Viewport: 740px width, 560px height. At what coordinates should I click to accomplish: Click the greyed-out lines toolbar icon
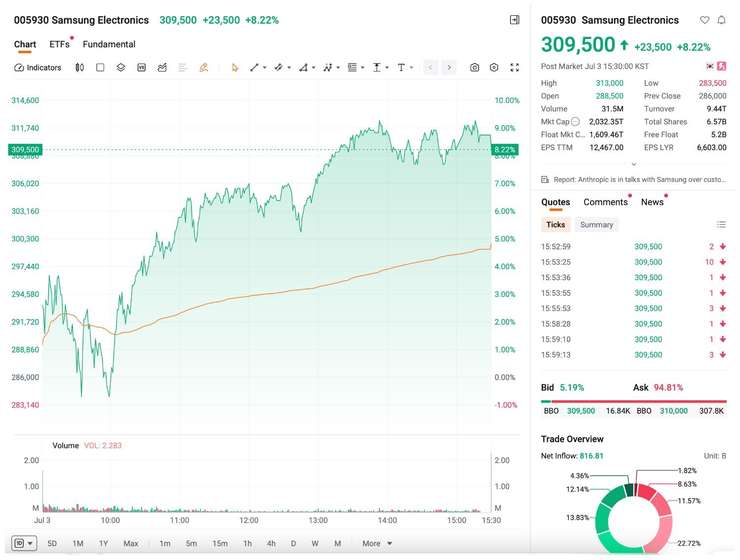(183, 68)
